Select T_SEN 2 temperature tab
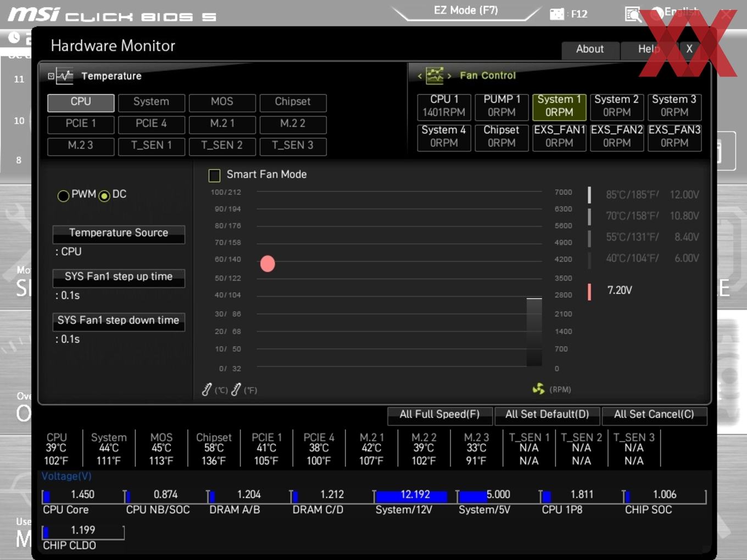Image resolution: width=747 pixels, height=560 pixels. click(x=222, y=146)
